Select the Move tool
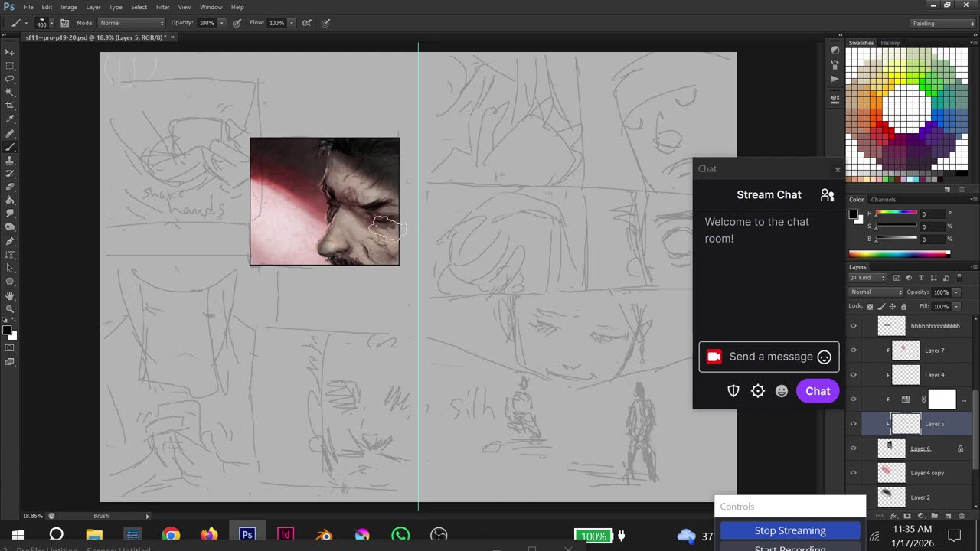The width and height of the screenshot is (980, 551). coord(10,52)
